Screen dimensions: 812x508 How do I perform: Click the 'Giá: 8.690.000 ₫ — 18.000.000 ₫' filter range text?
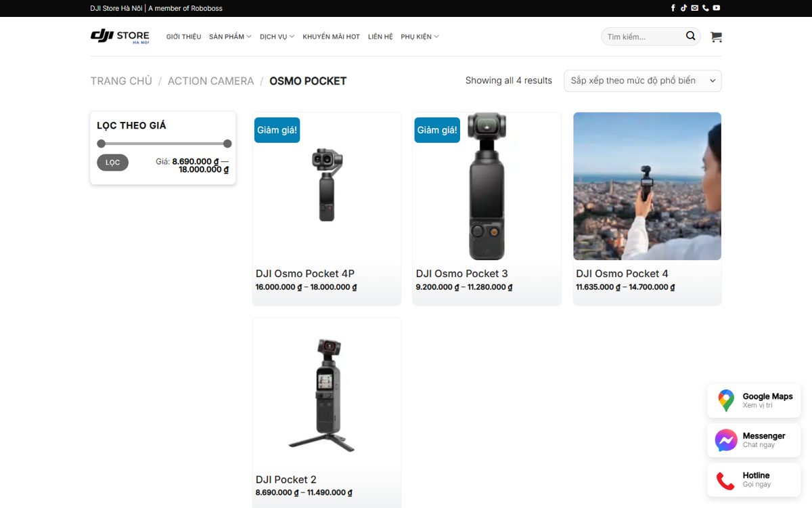192,166
